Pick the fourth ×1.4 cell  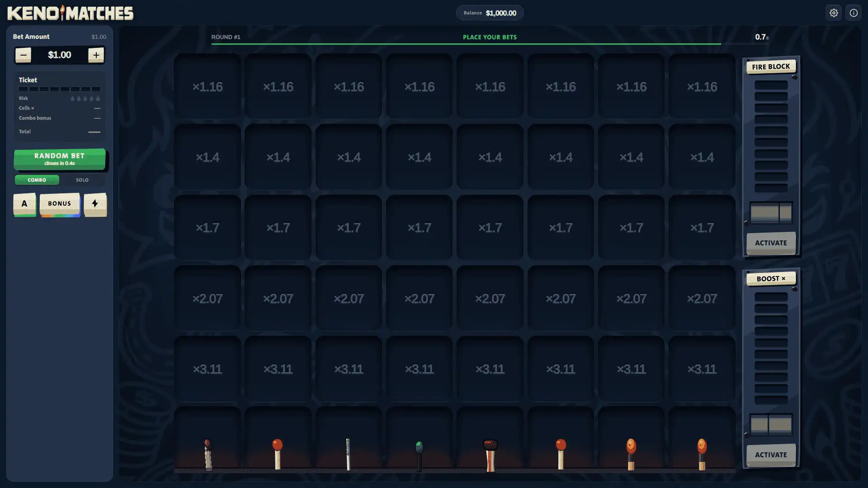420,157
